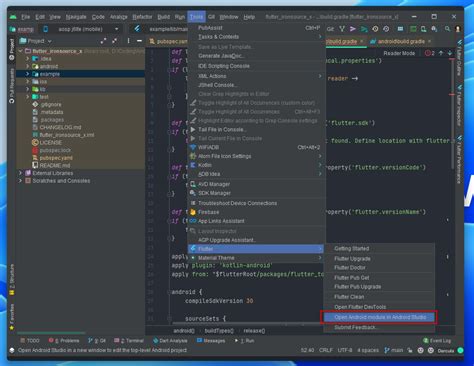474x366 pixels.
Task: Switch to pubspec.yaml editor tab
Action: tap(168, 41)
